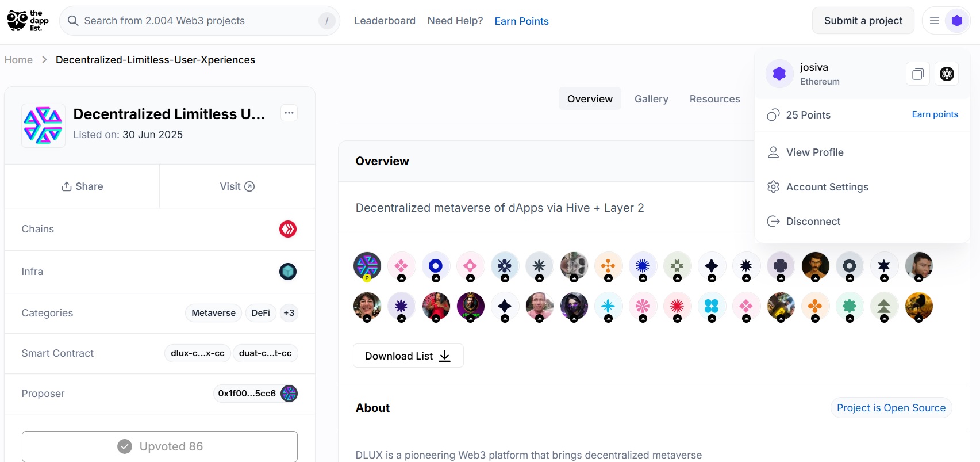Click the cyan sparkle upvoter avatar in second row
This screenshot has height=462, width=980.
pyautogui.click(x=608, y=306)
